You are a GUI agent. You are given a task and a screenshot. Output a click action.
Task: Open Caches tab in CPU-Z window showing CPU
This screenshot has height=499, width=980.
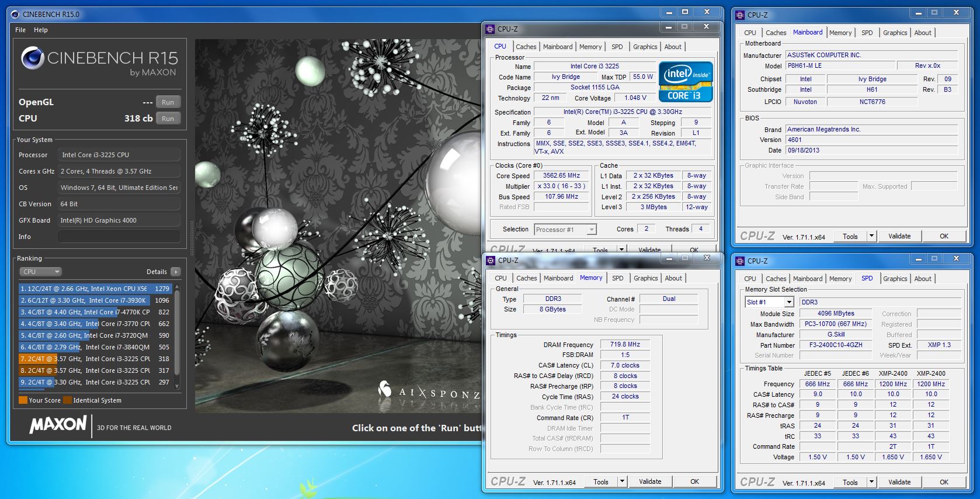coord(526,47)
